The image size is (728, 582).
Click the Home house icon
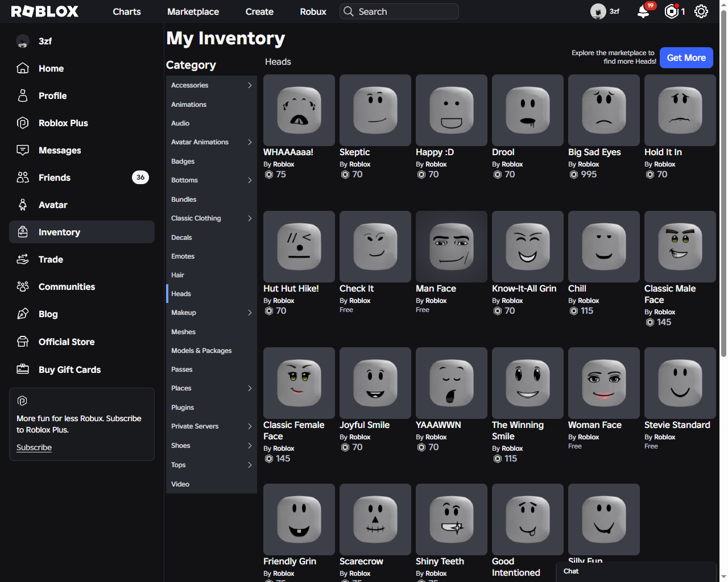23,68
